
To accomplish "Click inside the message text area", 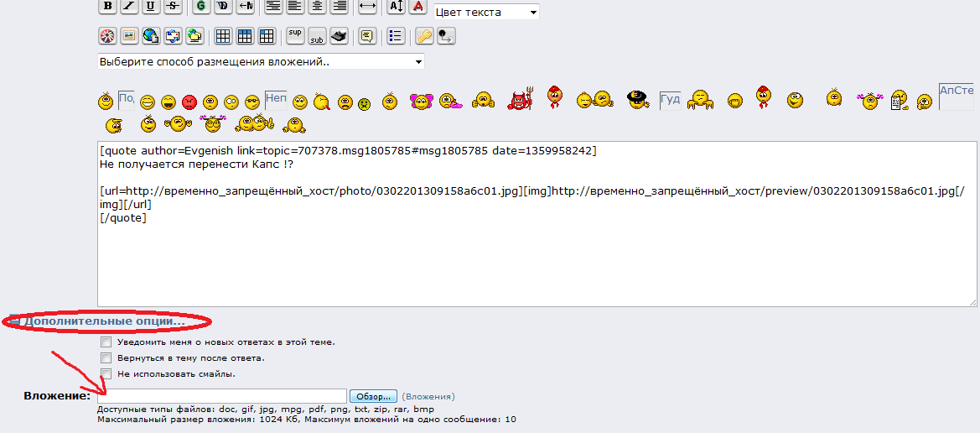I will click(x=537, y=260).
